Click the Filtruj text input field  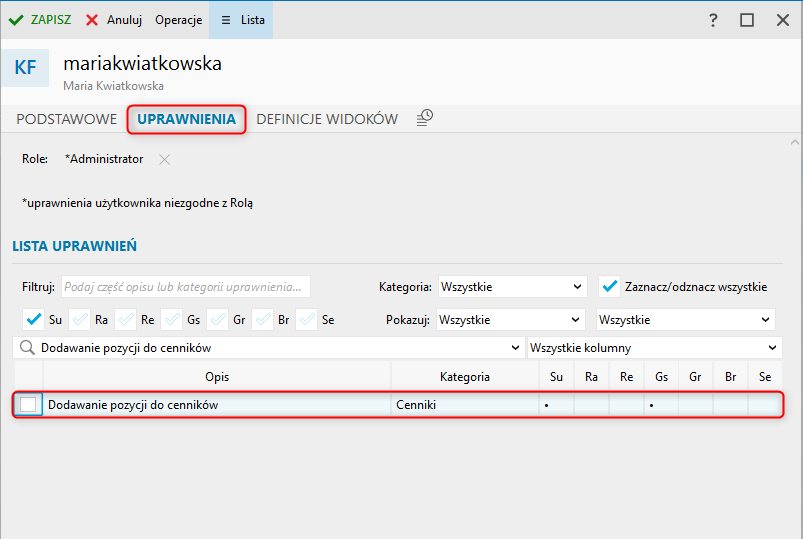click(186, 287)
